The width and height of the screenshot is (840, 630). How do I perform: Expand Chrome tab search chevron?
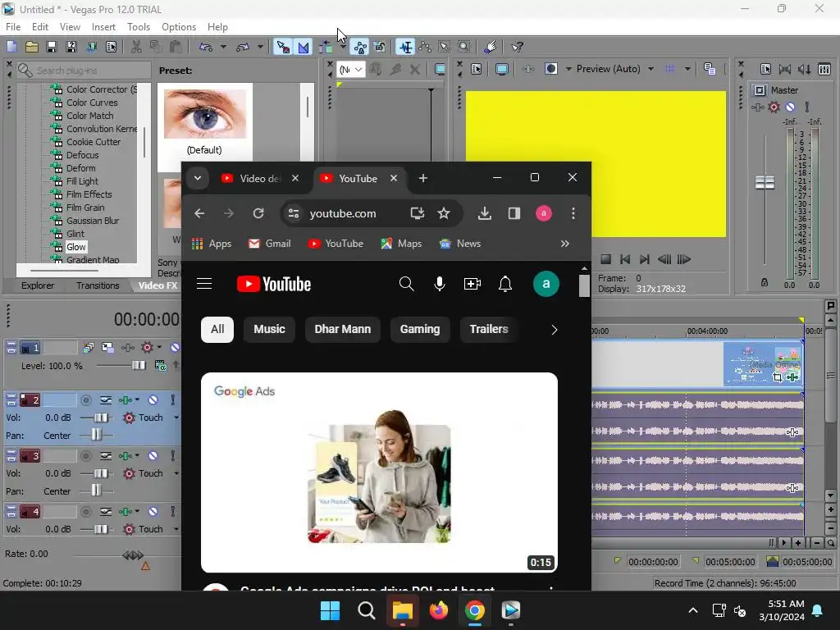tap(198, 178)
